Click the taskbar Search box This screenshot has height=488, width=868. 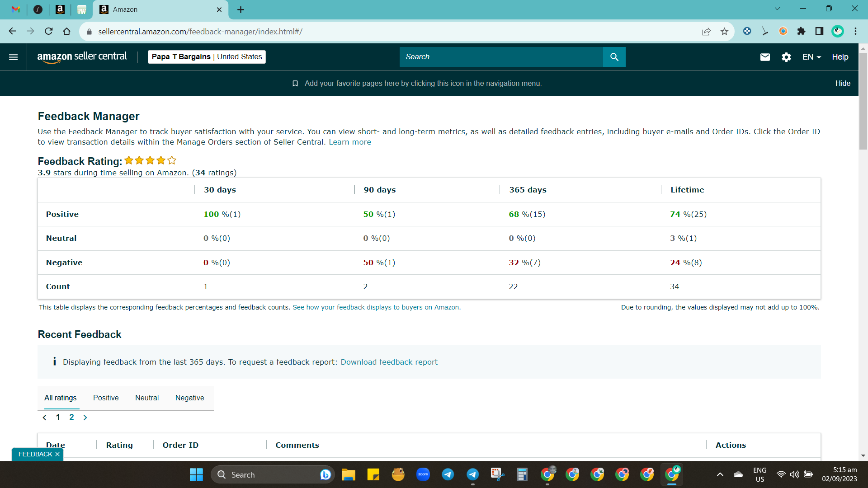272,474
